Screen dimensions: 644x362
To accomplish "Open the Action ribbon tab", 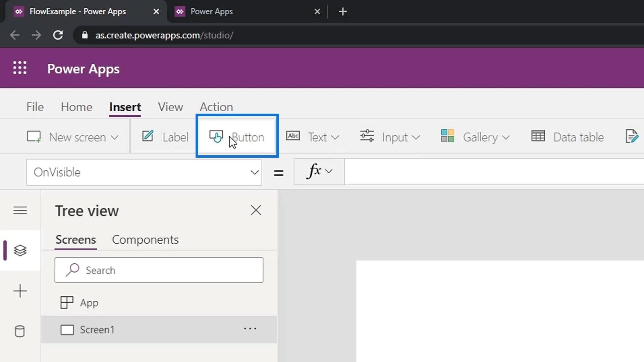I will [x=216, y=107].
